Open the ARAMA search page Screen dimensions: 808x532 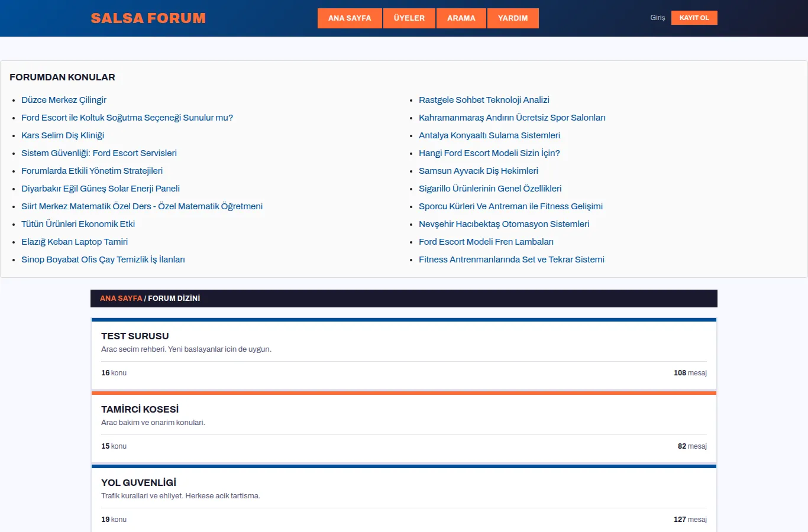[x=461, y=18]
